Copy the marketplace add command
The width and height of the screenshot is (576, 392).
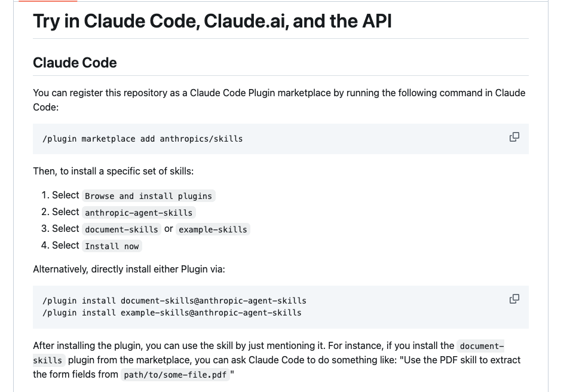point(514,137)
